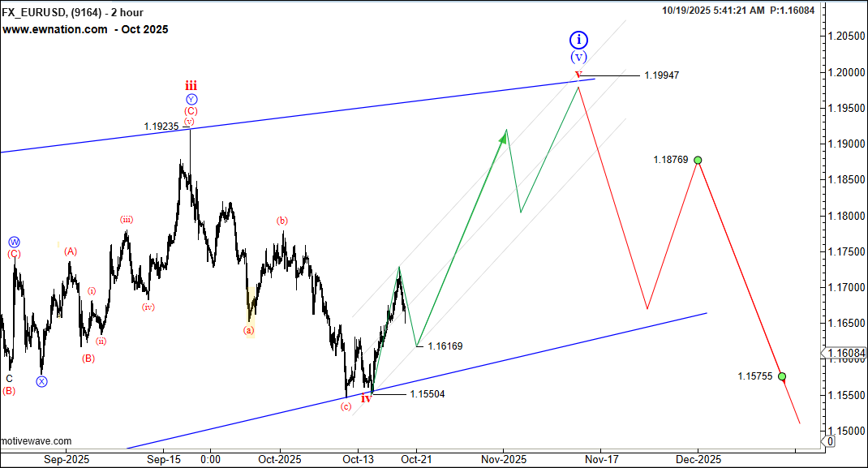
Task: Click the pink (b) wave label
Action: click(x=281, y=221)
